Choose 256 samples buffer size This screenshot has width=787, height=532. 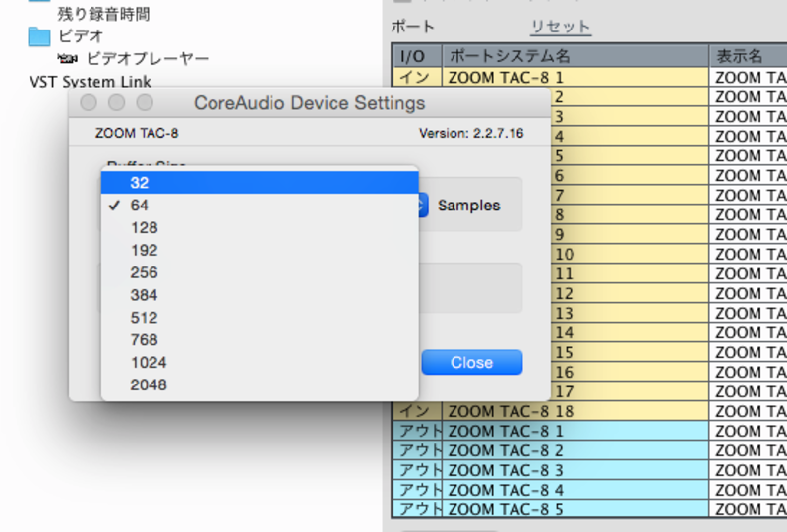click(260, 272)
